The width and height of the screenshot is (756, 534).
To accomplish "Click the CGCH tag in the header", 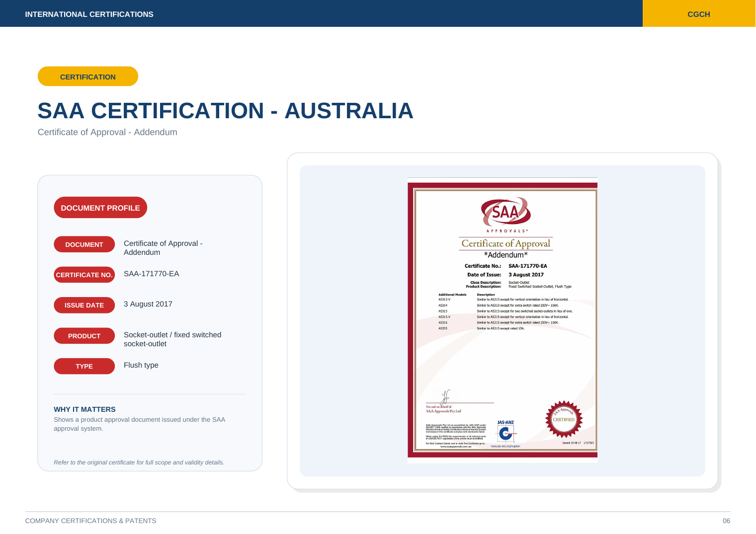I will coord(699,14).
